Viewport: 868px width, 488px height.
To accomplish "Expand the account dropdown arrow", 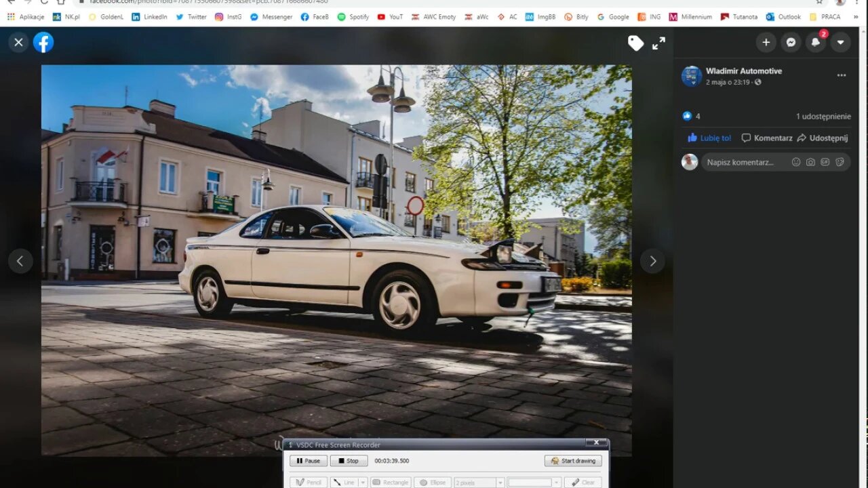I will [x=840, y=42].
